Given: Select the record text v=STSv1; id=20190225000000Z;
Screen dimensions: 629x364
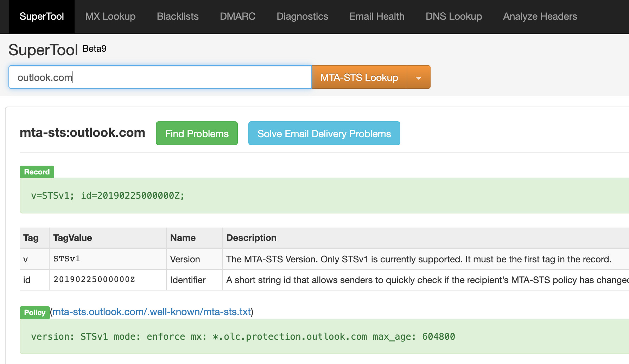Looking at the screenshot, I should 108,196.
